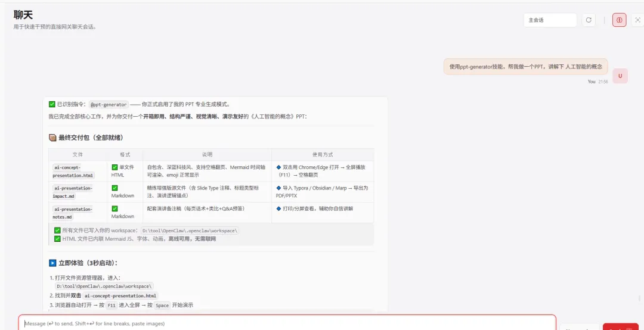Click the user message bubble about ppt-generator
The height and width of the screenshot is (330, 644).
[526, 67]
